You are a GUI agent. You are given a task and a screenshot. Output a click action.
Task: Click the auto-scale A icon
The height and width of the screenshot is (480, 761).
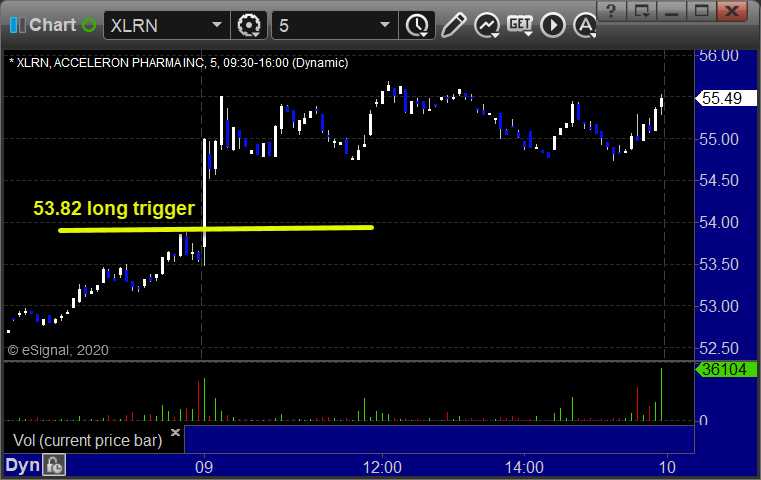[x=585, y=25]
